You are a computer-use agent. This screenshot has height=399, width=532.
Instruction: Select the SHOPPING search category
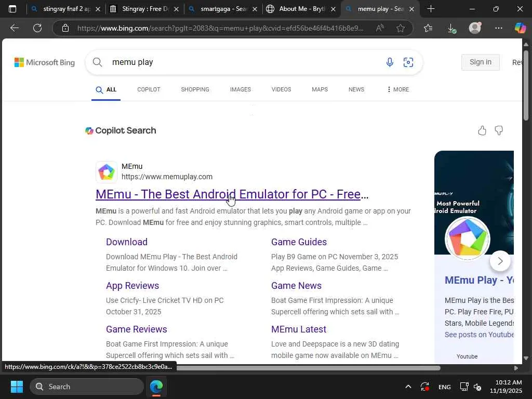point(195,89)
